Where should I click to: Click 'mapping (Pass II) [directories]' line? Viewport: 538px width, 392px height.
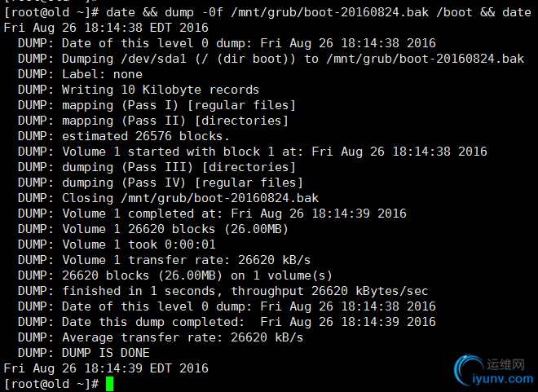(x=153, y=121)
